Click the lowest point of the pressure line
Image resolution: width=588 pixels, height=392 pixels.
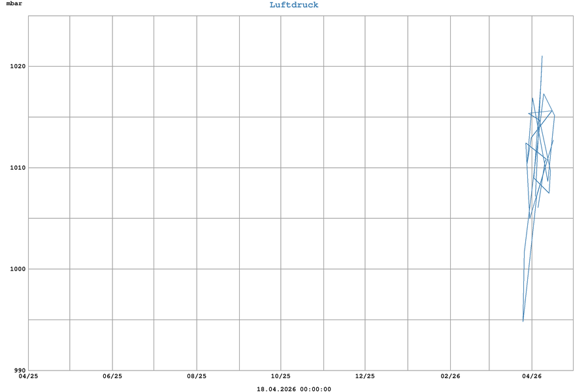(x=523, y=321)
